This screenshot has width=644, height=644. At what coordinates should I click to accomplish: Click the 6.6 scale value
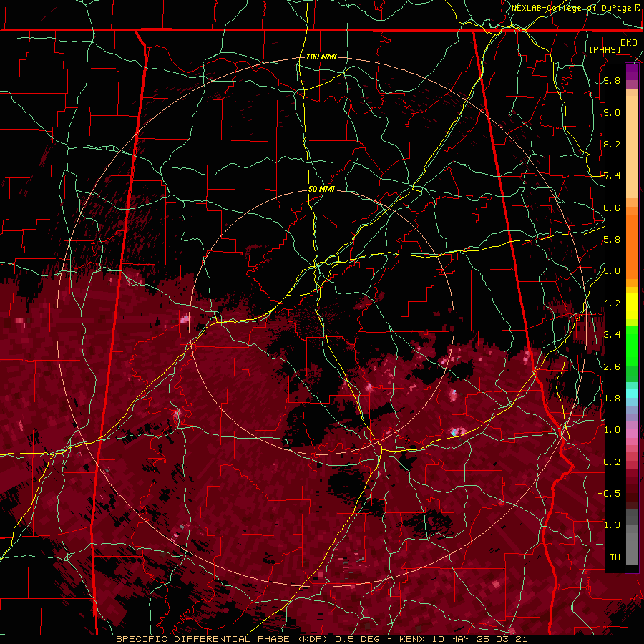coord(612,208)
